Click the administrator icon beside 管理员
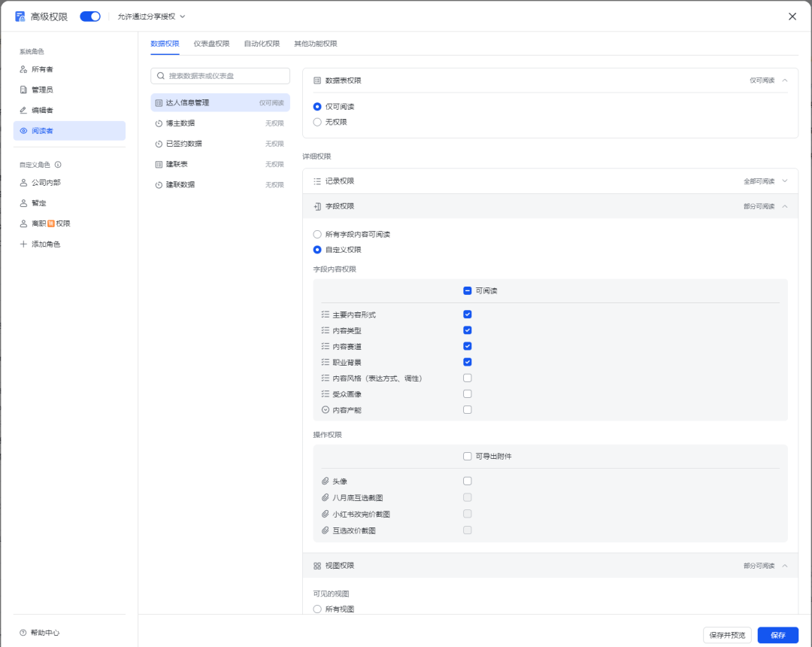 click(x=23, y=90)
